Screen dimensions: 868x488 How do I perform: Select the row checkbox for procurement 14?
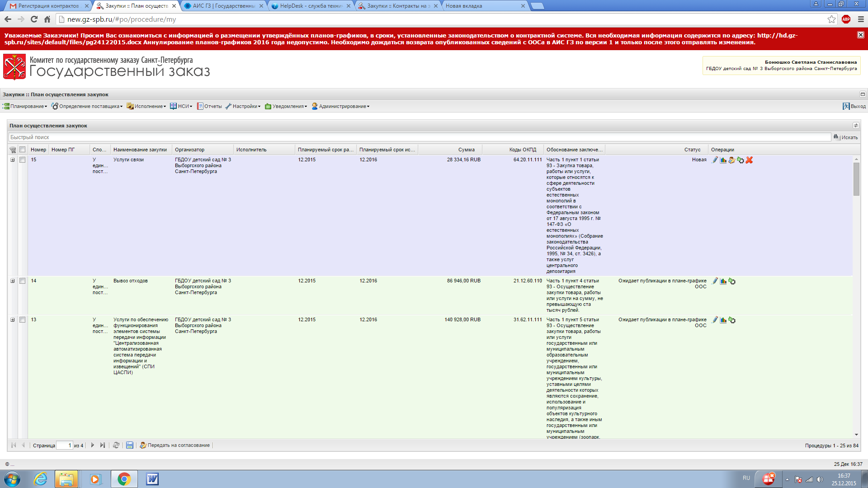[22, 281]
